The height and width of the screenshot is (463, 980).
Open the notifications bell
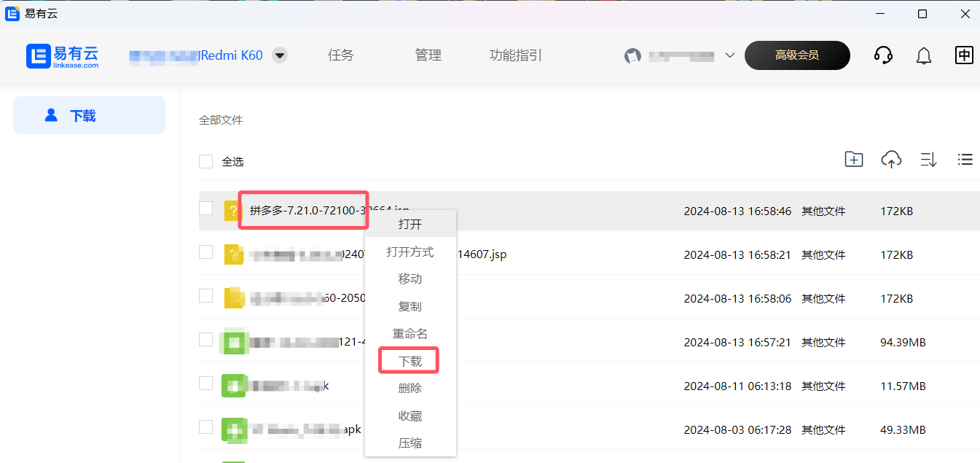(x=924, y=55)
